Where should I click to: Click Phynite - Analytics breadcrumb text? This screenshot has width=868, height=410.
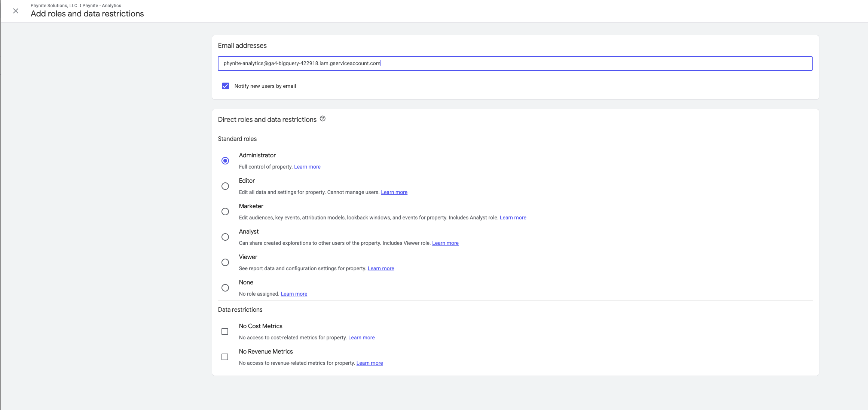(x=102, y=6)
